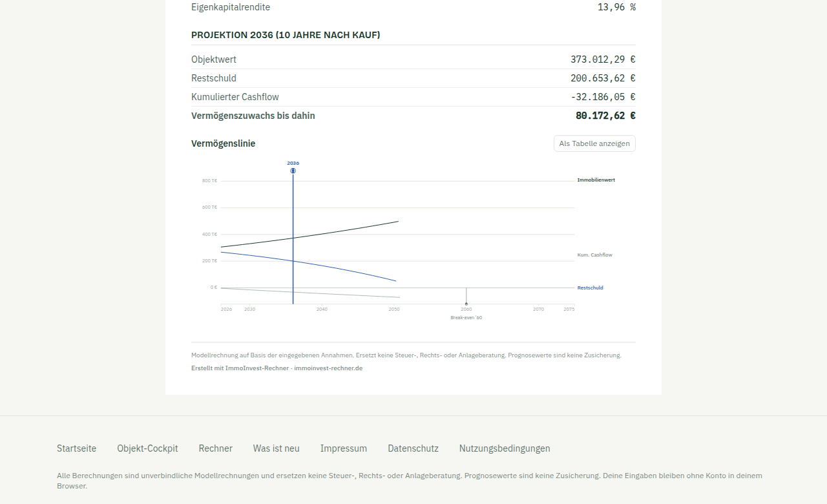Click the Modellrechnung disclaimer text

[x=406, y=355]
